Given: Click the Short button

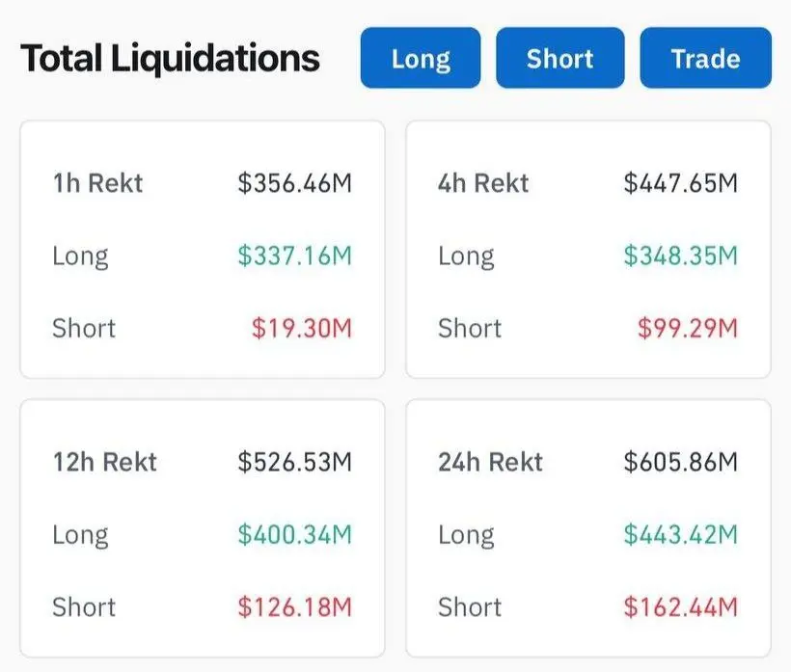Looking at the screenshot, I should [559, 58].
